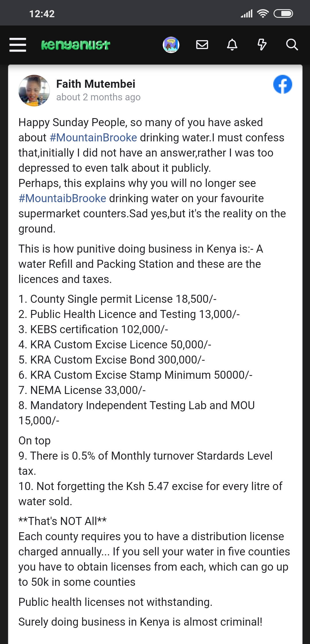310x644 pixels.
Task: Tap the lightning bolt activity icon
Action: (x=262, y=45)
